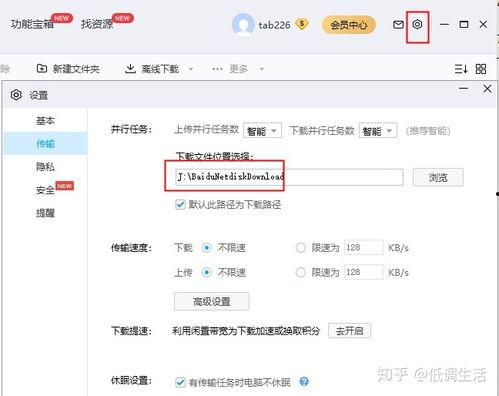
Task: Switch file sorting with the sort icon
Action: [461, 69]
